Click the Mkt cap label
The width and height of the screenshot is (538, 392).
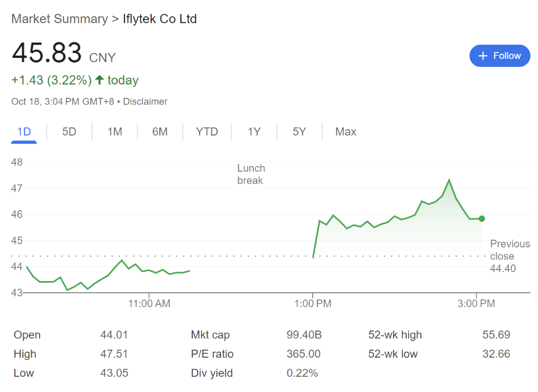click(210, 335)
